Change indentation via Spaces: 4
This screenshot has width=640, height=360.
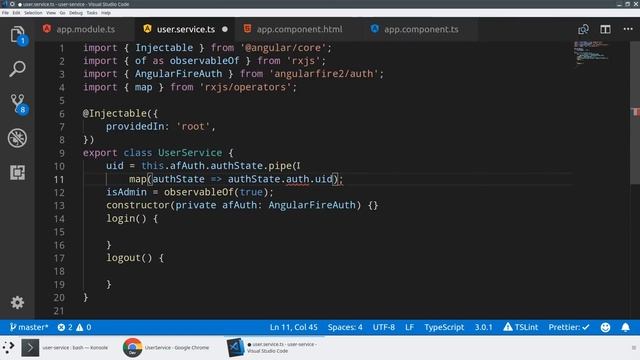pyautogui.click(x=345, y=327)
